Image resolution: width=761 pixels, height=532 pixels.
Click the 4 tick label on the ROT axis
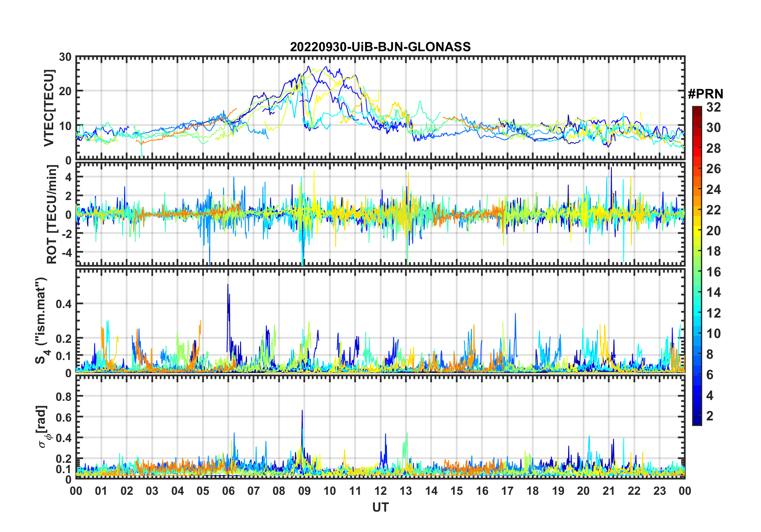point(68,177)
